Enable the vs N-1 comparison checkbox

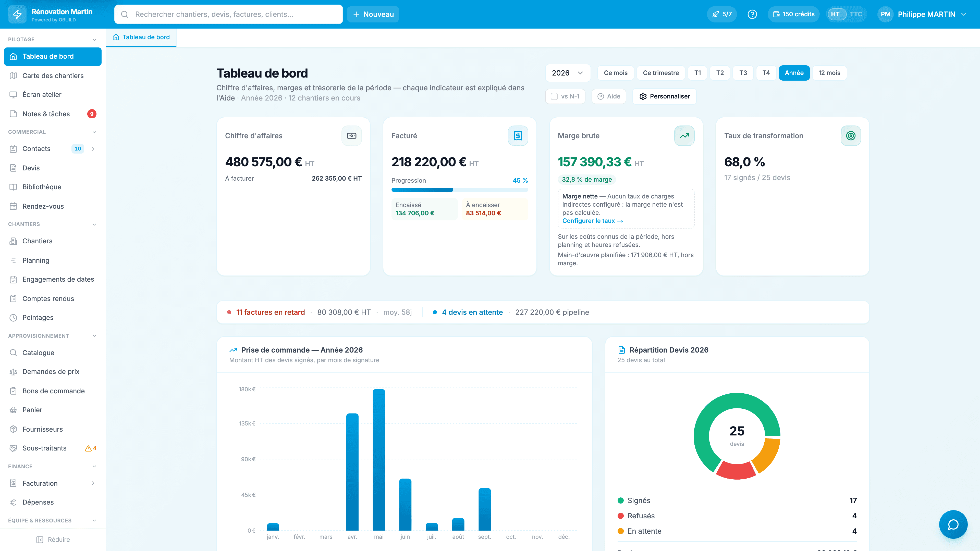[554, 97]
